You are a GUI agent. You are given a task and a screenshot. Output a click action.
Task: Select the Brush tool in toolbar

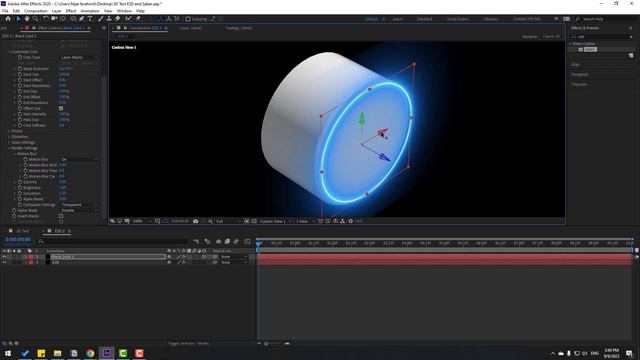[x=100, y=19]
